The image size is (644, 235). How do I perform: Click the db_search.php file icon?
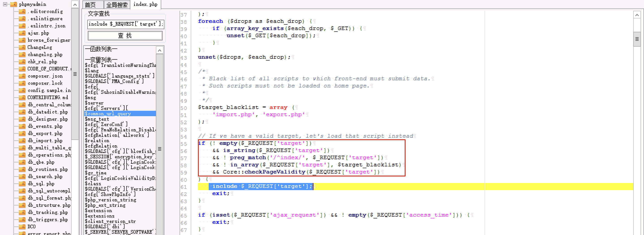coord(22,176)
